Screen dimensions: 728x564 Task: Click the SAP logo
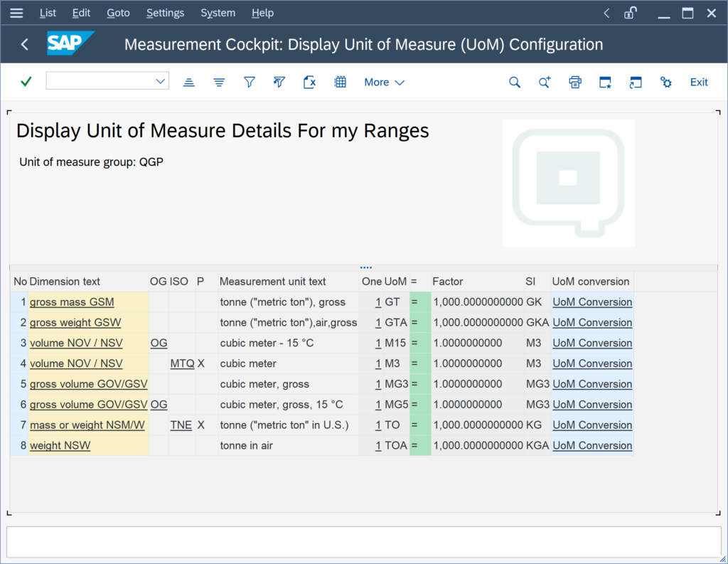(70, 43)
